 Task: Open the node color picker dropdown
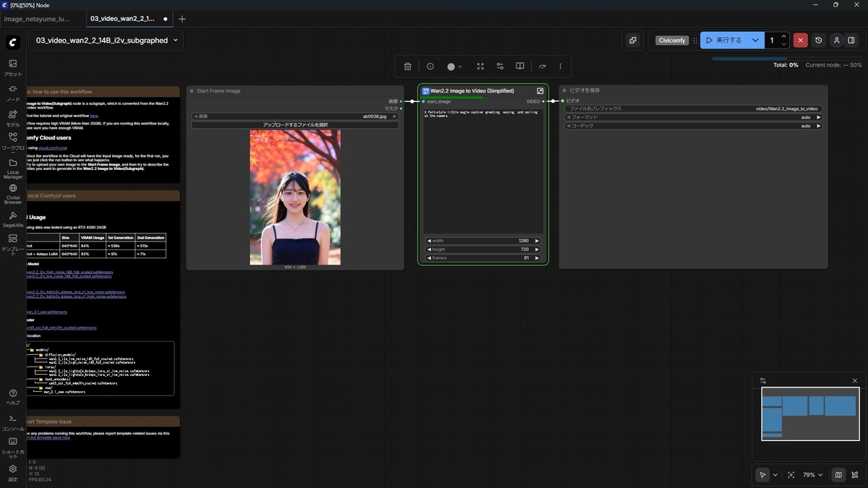pos(455,67)
